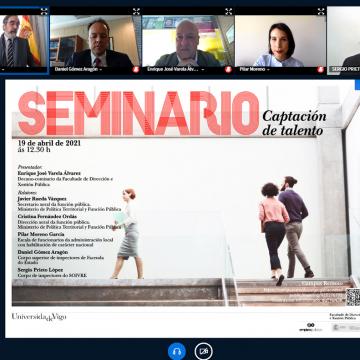Toggle the blue headphones audio button
The width and height of the screenshot is (360, 360).
[177, 351]
